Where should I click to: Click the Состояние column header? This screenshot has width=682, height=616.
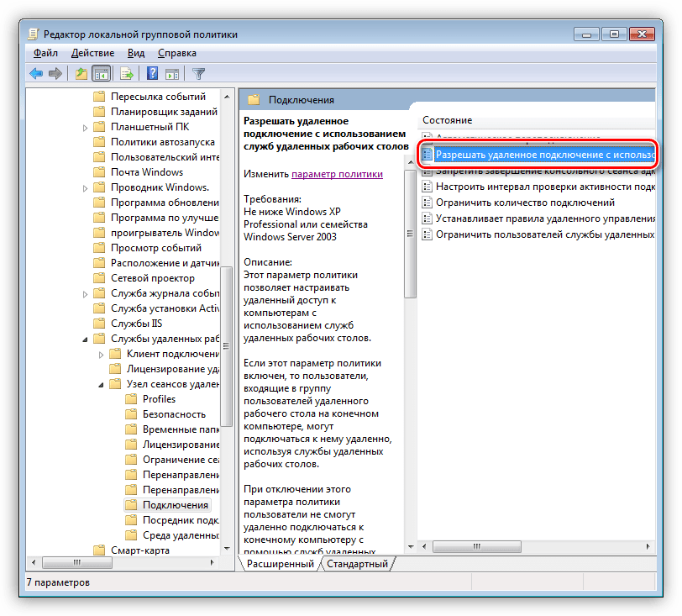pyautogui.click(x=447, y=120)
